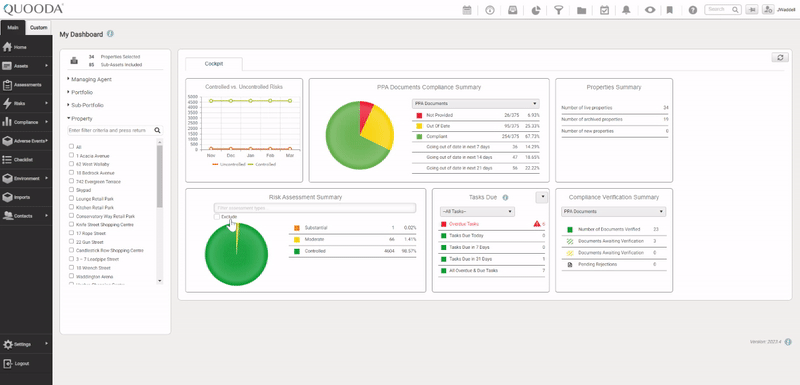Screen dimensions: 800x385
Task: Check the Lounge Retail Park checkbox
Action: point(71,198)
